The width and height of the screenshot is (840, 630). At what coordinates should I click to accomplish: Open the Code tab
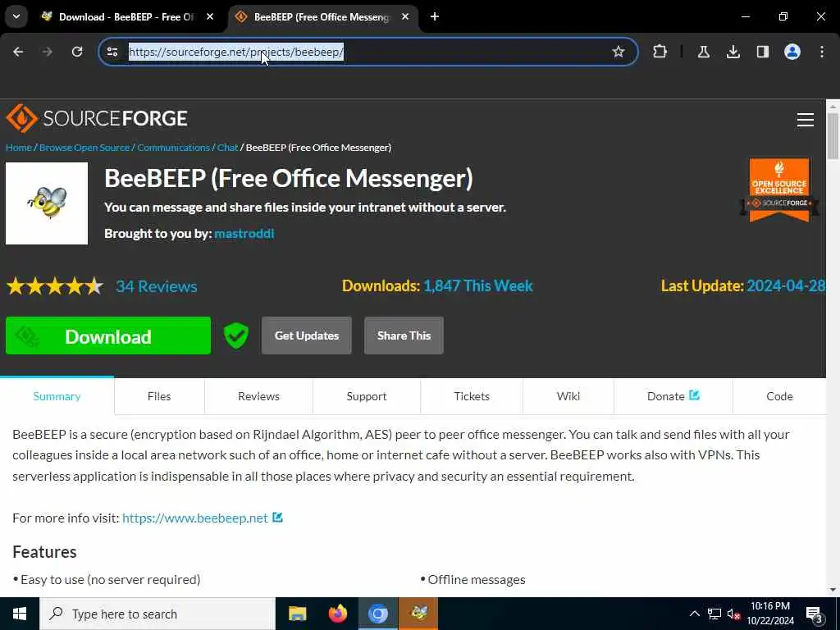pyautogui.click(x=779, y=396)
